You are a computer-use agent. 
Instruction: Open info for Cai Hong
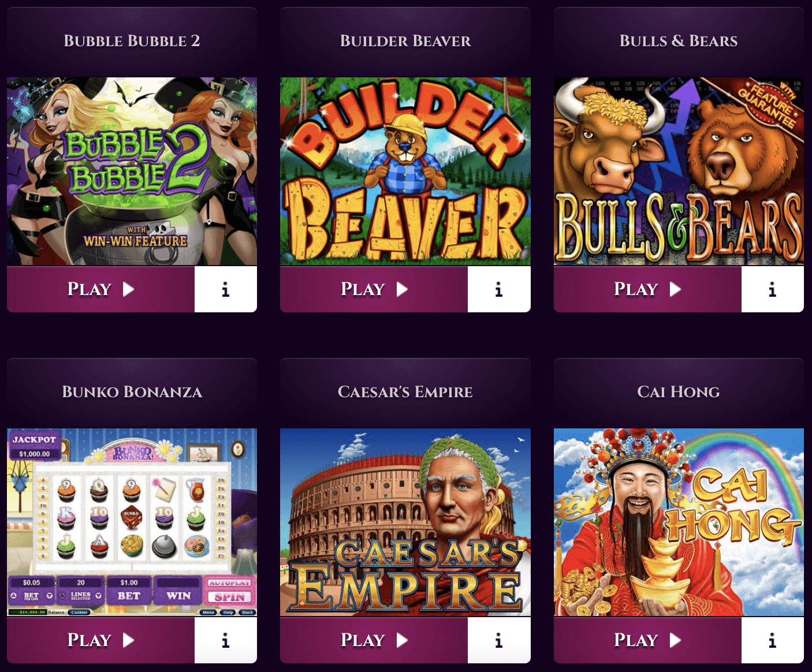pos(773,640)
